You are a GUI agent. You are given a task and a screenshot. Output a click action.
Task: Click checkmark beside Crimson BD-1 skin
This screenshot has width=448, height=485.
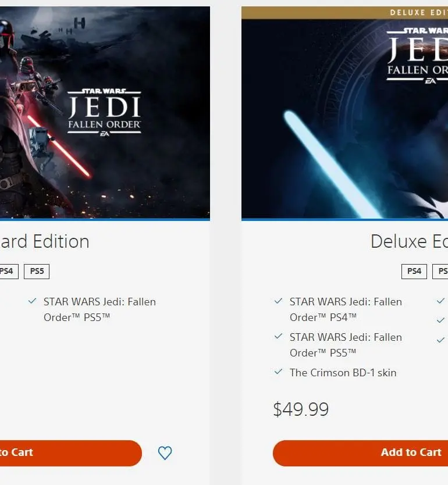tap(279, 372)
